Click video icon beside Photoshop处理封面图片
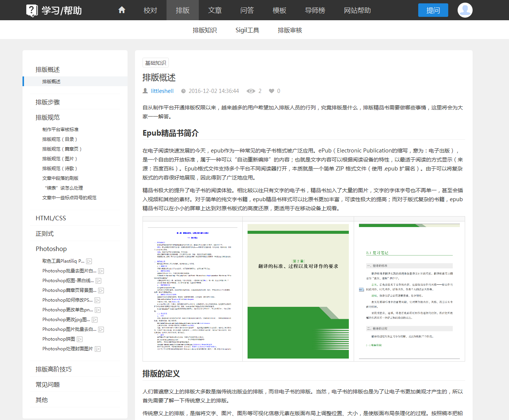Viewport: 509px width, 420px height. click(98, 349)
